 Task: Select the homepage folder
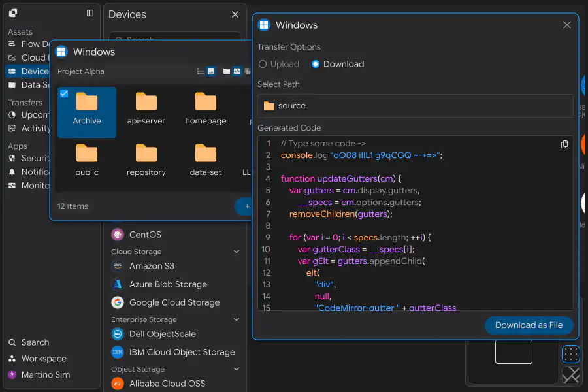(x=206, y=109)
